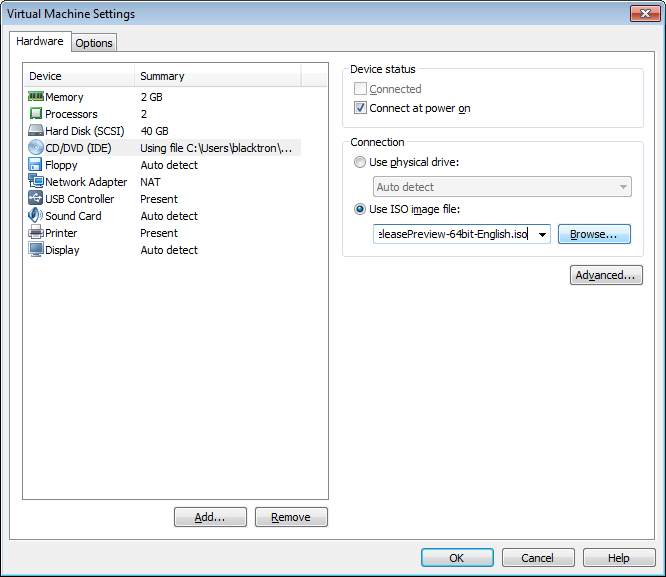
Task: Select the Network Adapter row label
Action: click(86, 182)
